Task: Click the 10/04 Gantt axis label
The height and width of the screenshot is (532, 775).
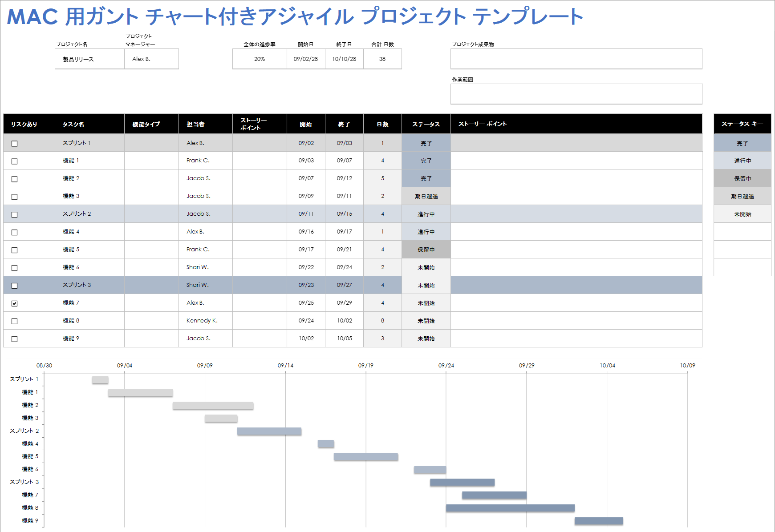Action: tap(607, 365)
